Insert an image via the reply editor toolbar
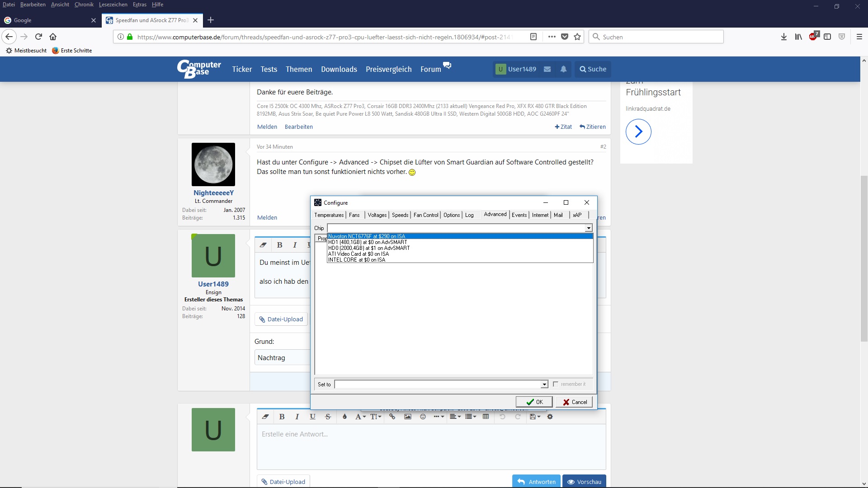This screenshot has height=488, width=868. point(408,417)
